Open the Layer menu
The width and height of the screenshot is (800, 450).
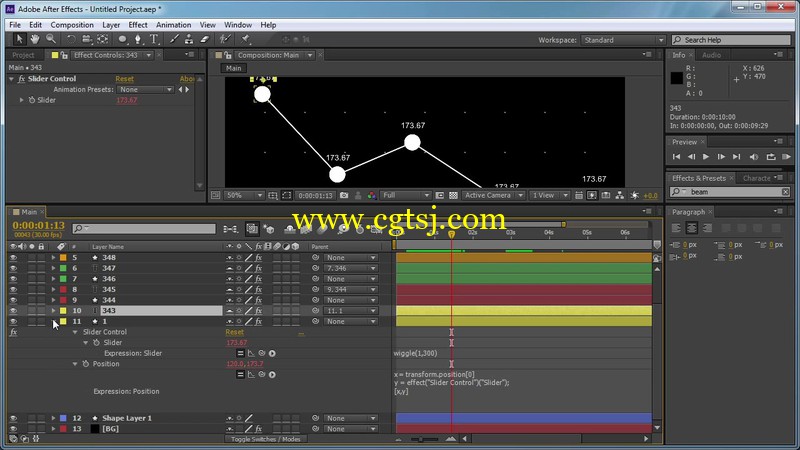tap(111, 24)
